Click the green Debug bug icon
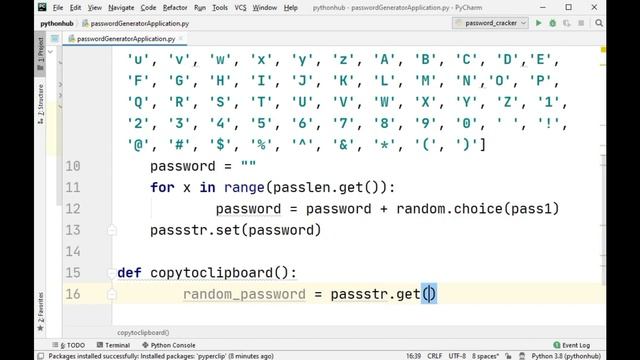This screenshot has height=360, width=640. pyautogui.click(x=553, y=23)
